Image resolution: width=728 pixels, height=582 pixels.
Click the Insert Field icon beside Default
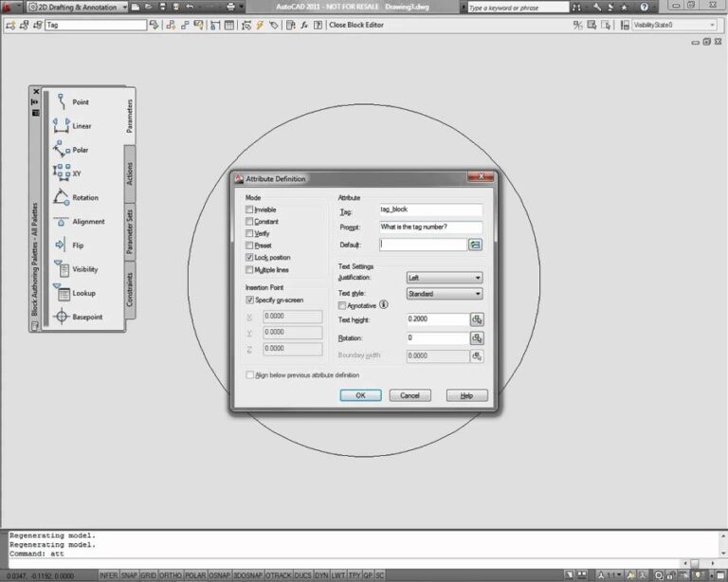tap(476, 245)
